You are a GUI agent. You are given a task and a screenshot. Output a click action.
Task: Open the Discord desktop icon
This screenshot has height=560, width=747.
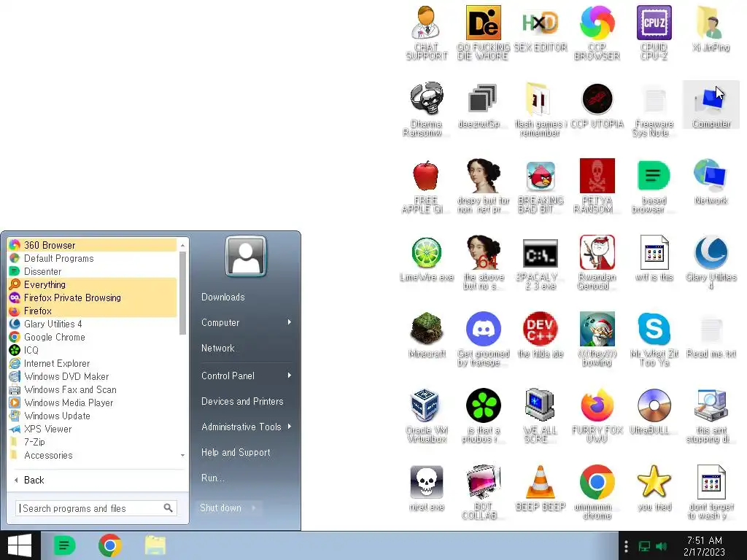[x=483, y=340]
